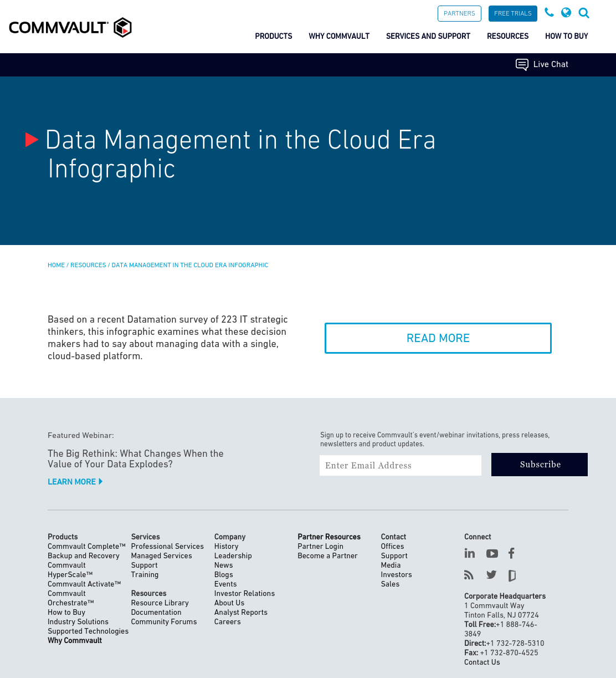The height and width of the screenshot is (678, 616).
Task: Open History footer link
Action: [x=227, y=547]
